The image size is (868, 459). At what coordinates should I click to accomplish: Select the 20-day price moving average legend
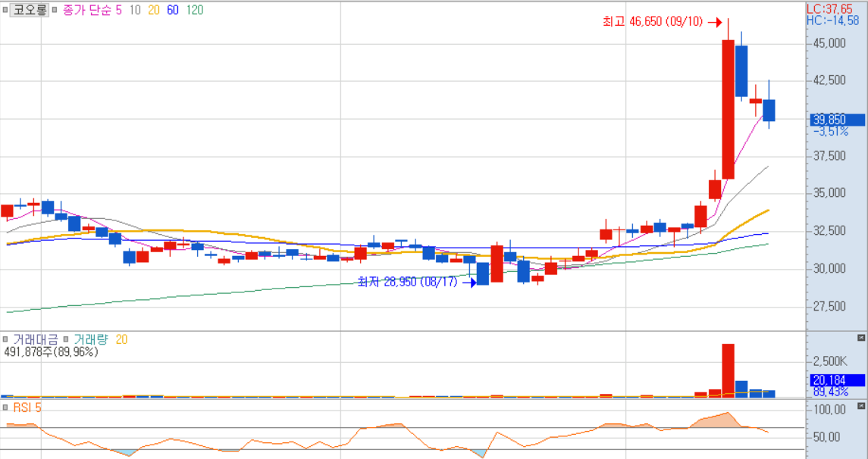(x=154, y=10)
